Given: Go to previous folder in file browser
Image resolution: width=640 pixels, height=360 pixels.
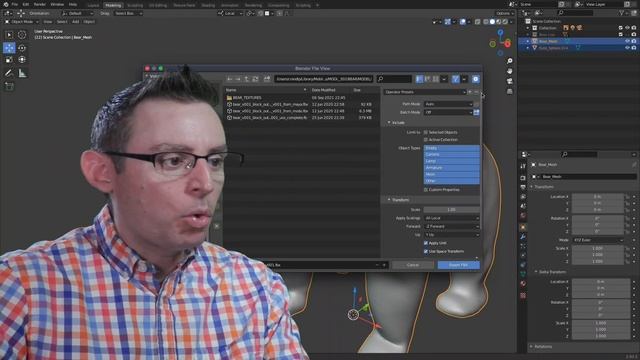Looking at the screenshot, I should [x=230, y=79].
